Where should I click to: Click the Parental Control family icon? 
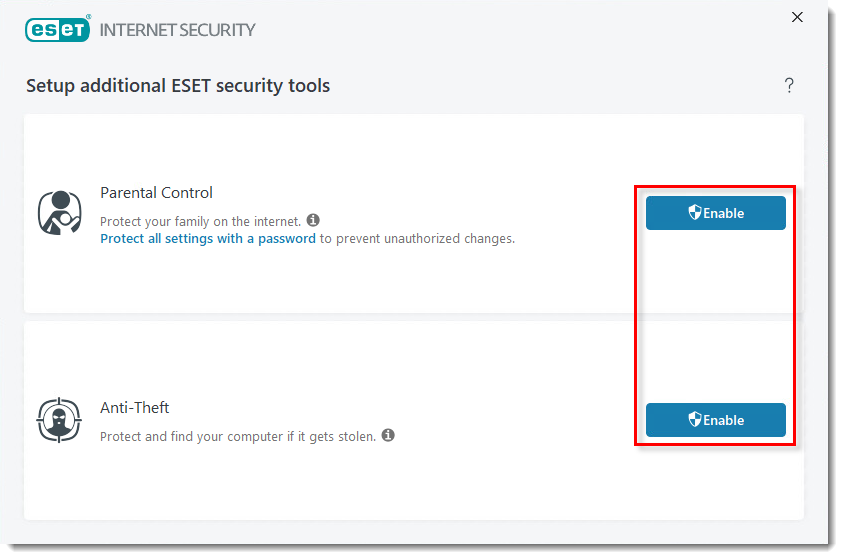click(x=59, y=213)
